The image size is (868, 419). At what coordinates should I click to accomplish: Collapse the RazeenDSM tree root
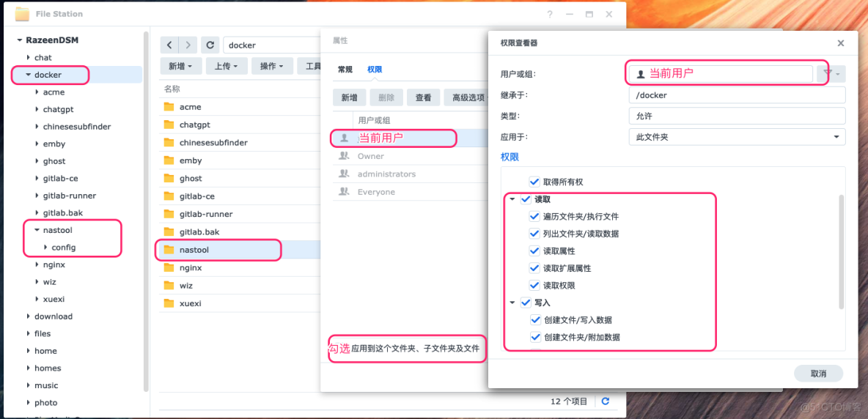click(20, 40)
